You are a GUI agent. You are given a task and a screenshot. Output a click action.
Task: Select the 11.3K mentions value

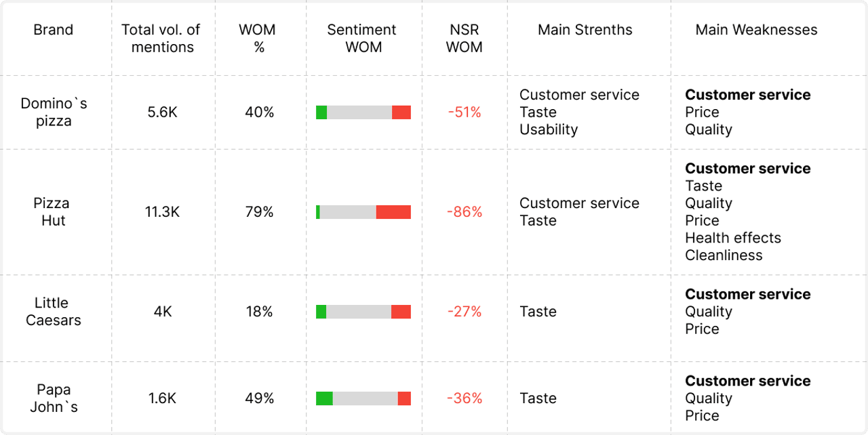(162, 212)
